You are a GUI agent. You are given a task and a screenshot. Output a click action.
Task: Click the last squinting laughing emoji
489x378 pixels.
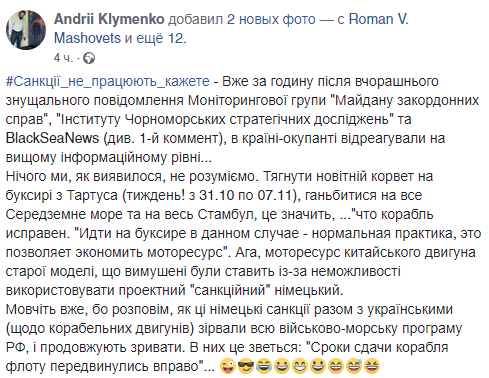[x=372, y=366]
